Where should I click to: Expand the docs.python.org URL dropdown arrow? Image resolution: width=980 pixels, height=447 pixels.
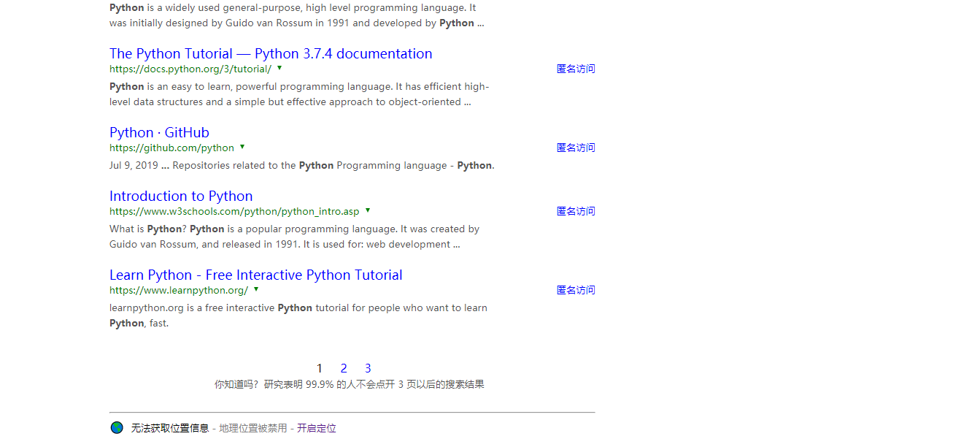click(x=279, y=68)
